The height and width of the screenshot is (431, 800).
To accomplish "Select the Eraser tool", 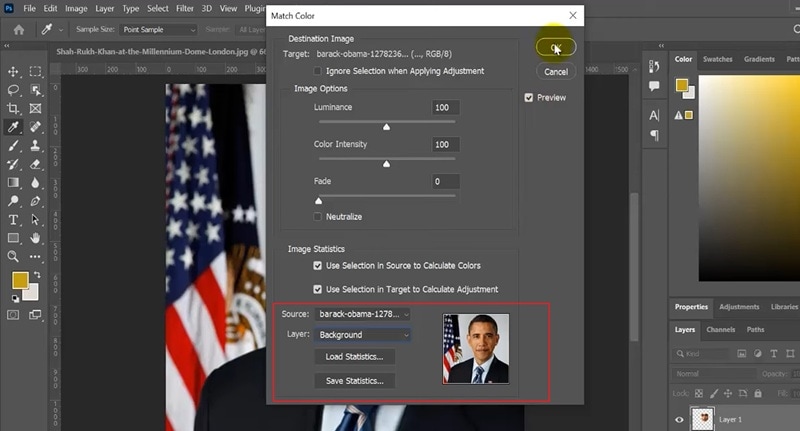I will tap(35, 164).
